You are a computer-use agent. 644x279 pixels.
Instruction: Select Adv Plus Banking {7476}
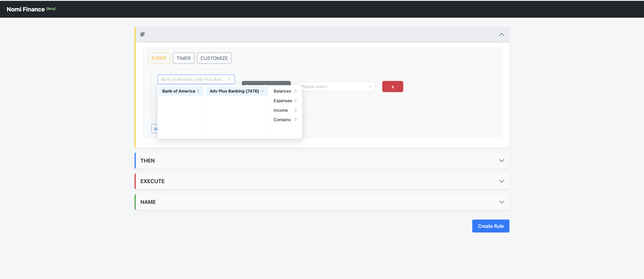pyautogui.click(x=237, y=91)
